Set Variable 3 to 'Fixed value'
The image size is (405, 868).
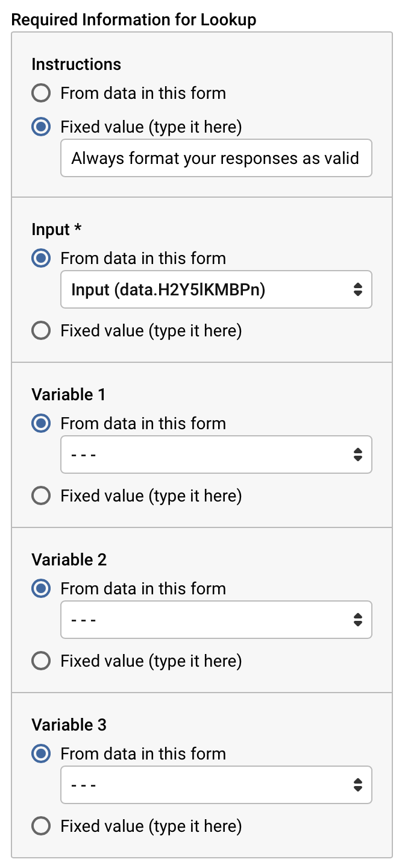pyautogui.click(x=41, y=826)
